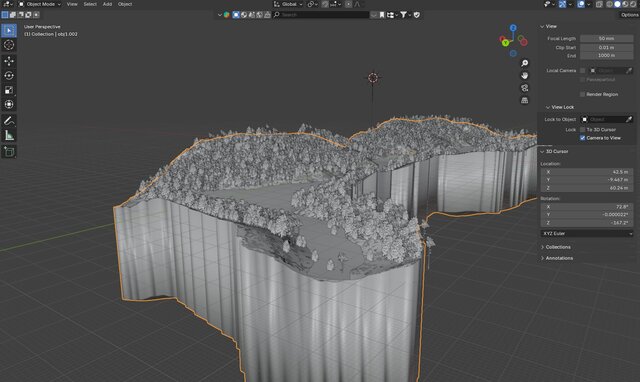640x382 pixels.
Task: Open the XYZ Euler rotation mode dropdown
Action: [587, 233]
